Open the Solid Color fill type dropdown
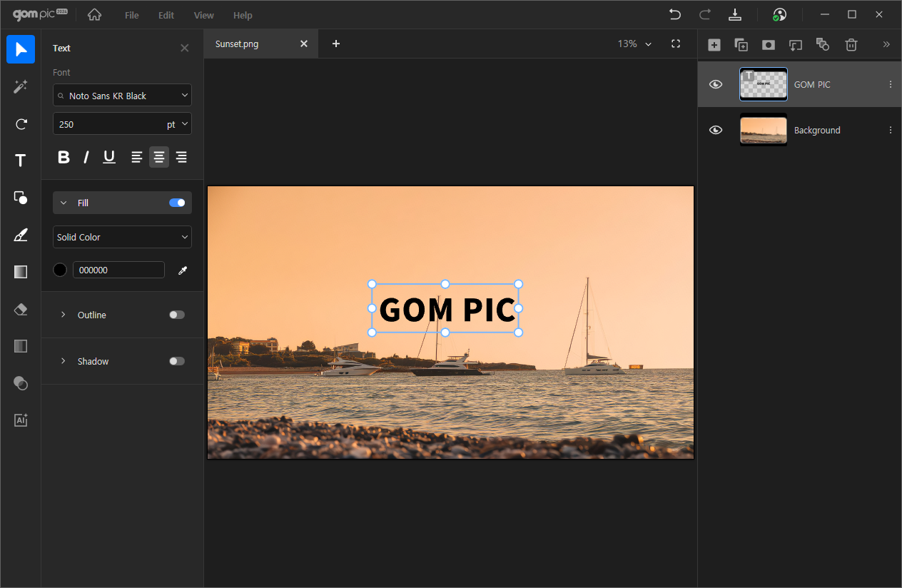 tap(122, 237)
